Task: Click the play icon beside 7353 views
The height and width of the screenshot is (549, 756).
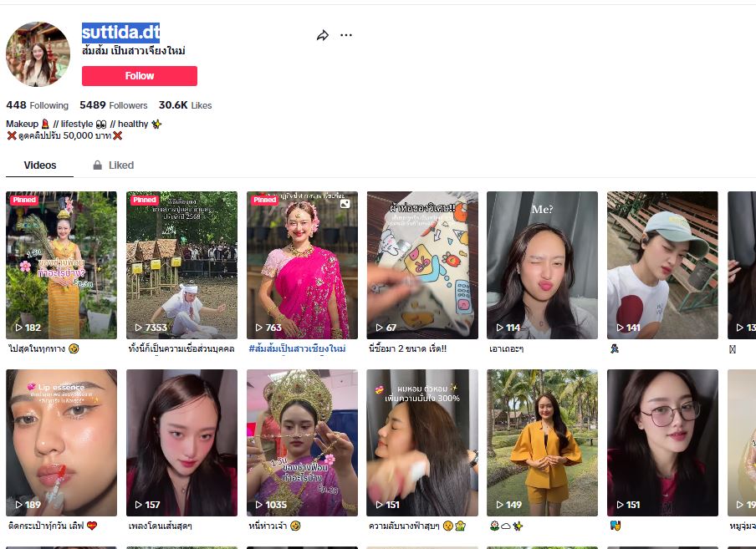Action: tap(138, 328)
